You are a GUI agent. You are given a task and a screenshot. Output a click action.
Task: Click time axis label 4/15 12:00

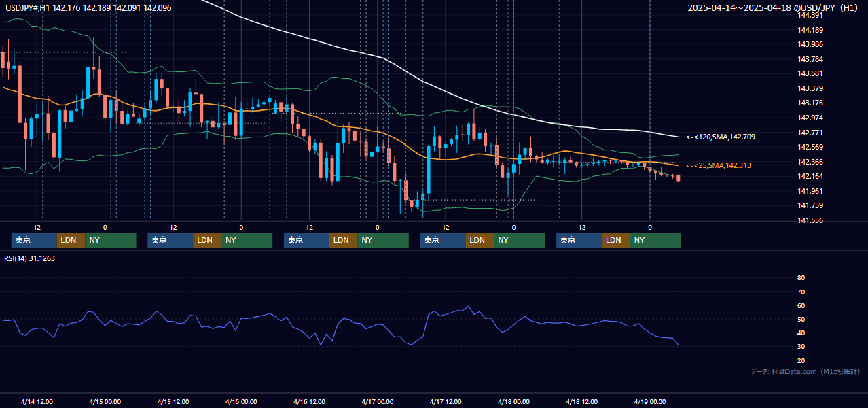[x=173, y=401]
